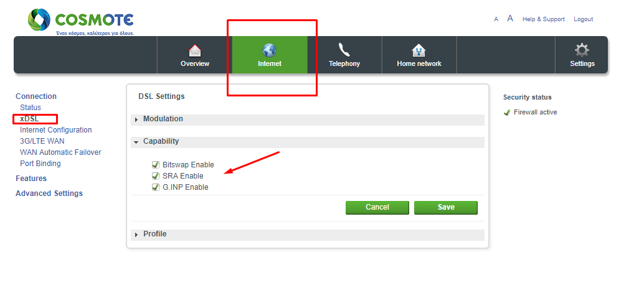
Task: Click the Settings gear icon
Action: 582,50
